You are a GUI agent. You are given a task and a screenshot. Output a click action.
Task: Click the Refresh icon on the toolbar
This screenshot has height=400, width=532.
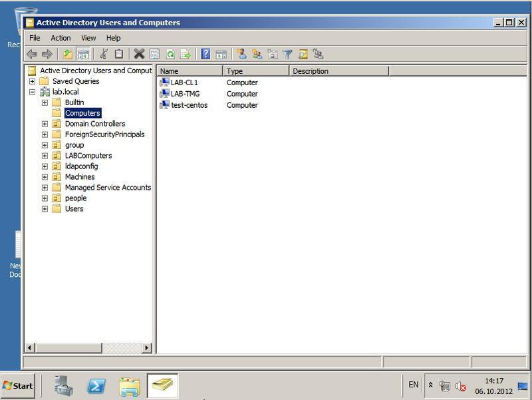(x=171, y=54)
